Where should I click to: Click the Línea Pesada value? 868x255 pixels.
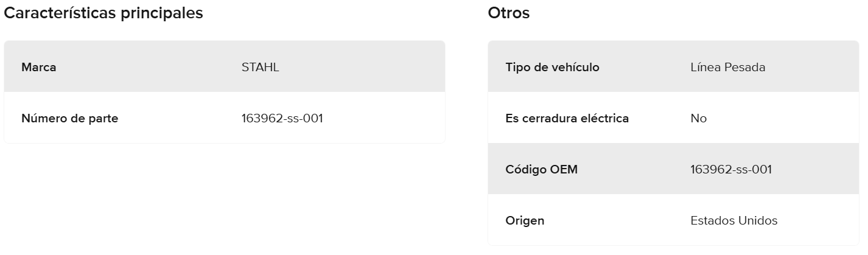click(x=727, y=68)
